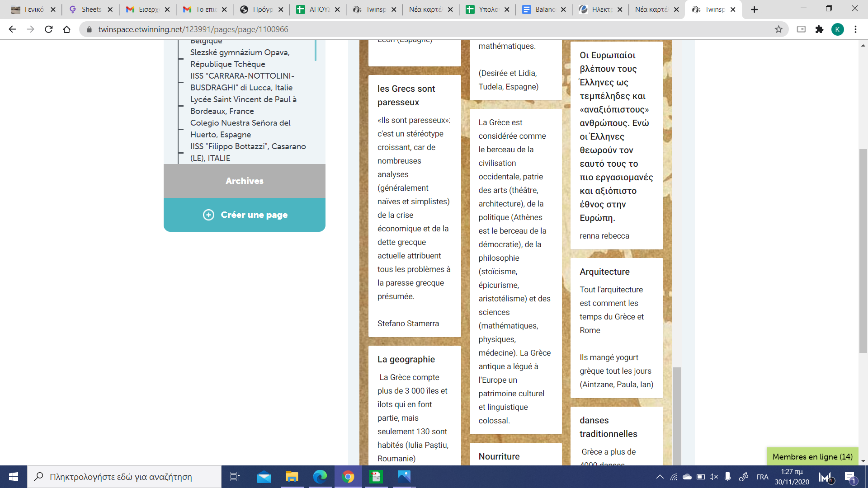868x488 pixels.
Task: Toggle muted volume icon in system tray
Action: pyautogui.click(x=714, y=477)
